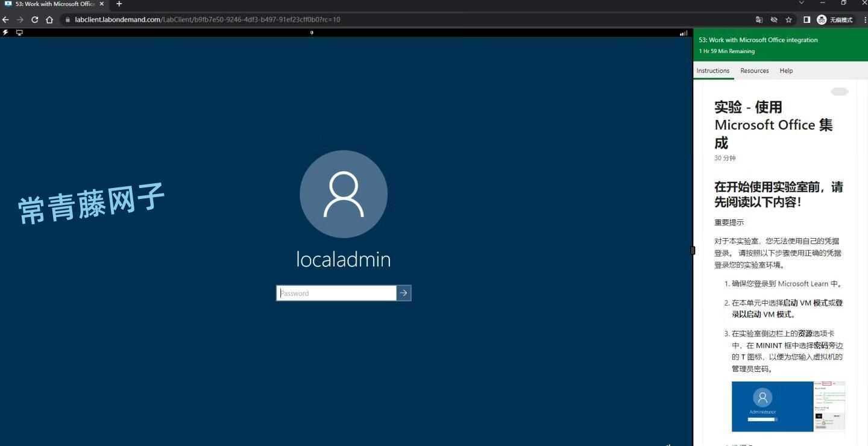
Task: Click the instruction step mentioning '启动 VM 模式'
Action: coord(787,309)
